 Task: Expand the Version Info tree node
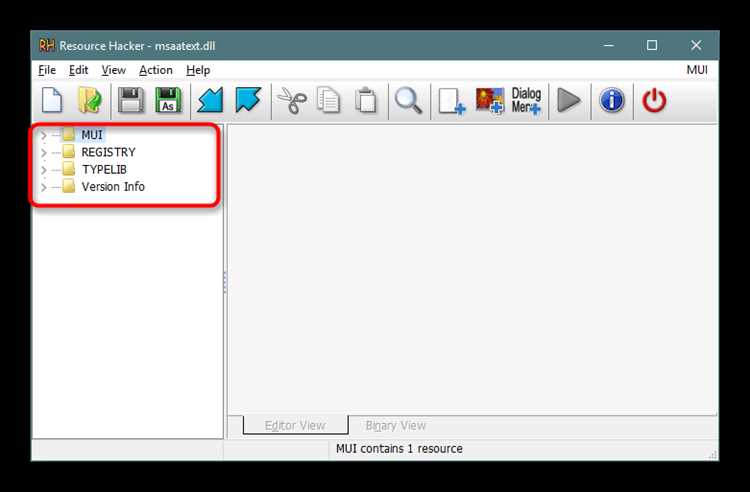pos(44,187)
